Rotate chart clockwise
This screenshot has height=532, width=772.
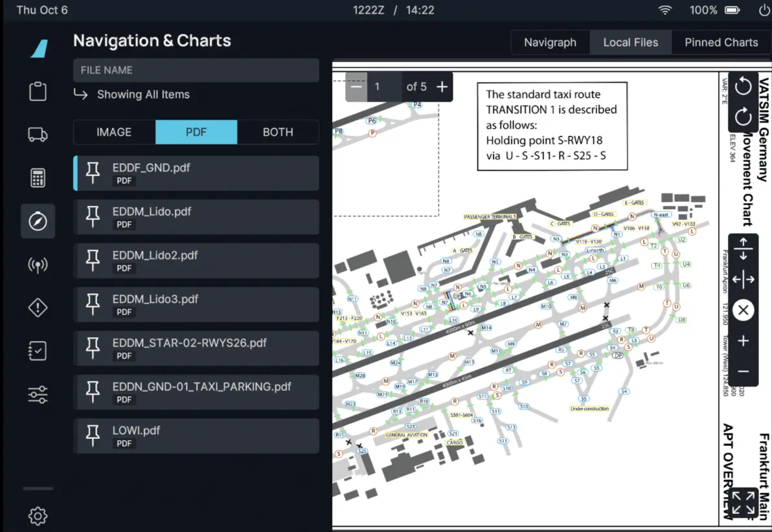pos(743,117)
